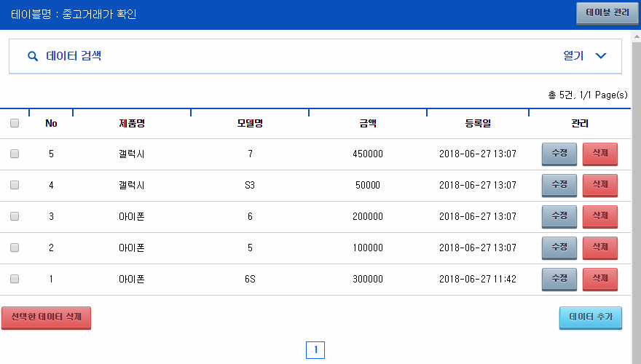
Task: Edit the 아이폰 6S row with 수정
Action: [x=559, y=279]
